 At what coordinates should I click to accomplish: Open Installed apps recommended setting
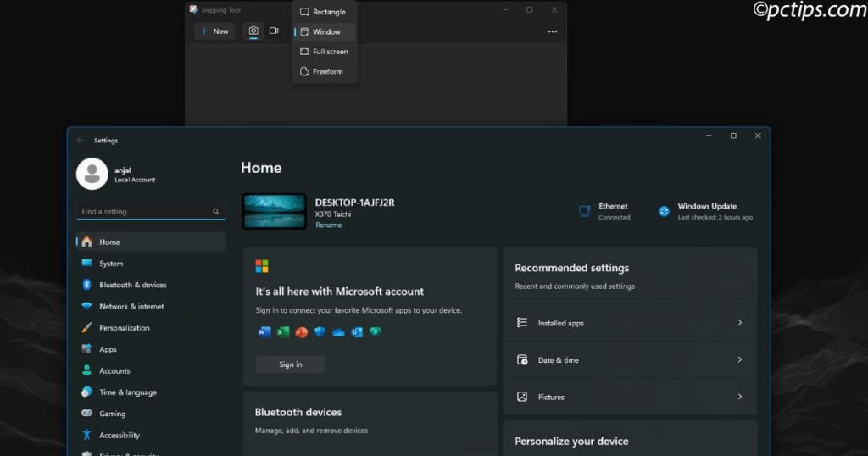630,323
